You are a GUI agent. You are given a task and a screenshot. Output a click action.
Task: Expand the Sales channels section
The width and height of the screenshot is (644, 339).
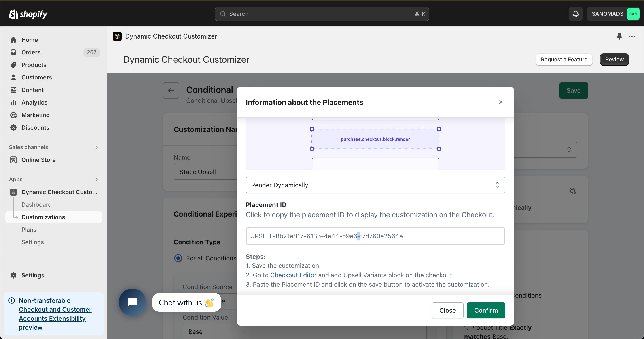(97, 147)
